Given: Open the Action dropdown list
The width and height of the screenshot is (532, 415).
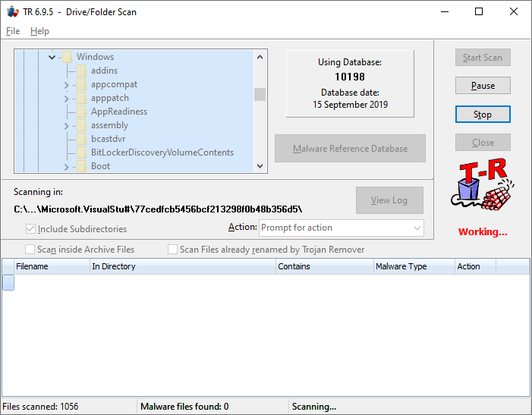Looking at the screenshot, I should click(417, 228).
